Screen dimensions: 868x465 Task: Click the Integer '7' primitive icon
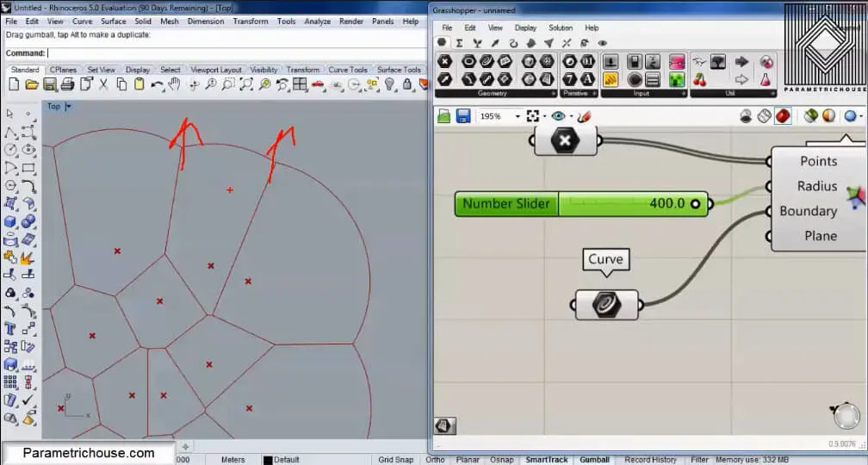pos(570,80)
